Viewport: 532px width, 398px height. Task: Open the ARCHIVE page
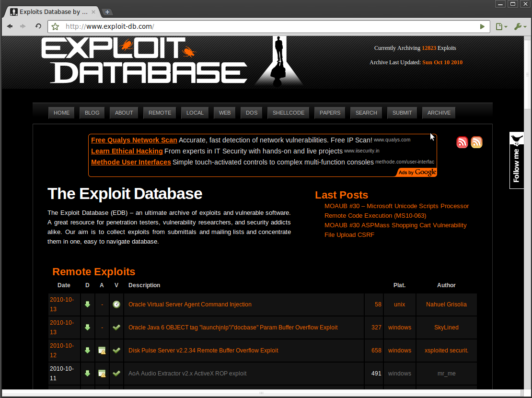tap(439, 113)
